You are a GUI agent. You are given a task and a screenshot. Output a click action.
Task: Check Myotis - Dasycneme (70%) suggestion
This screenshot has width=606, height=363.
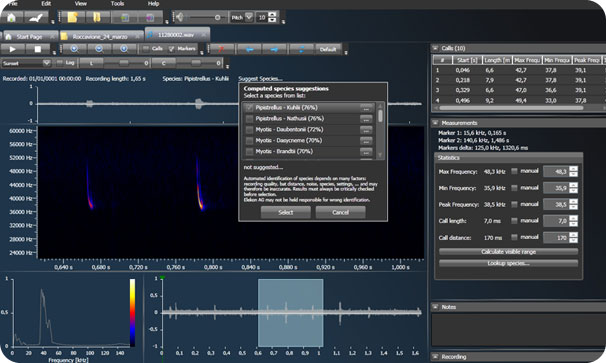click(x=250, y=140)
